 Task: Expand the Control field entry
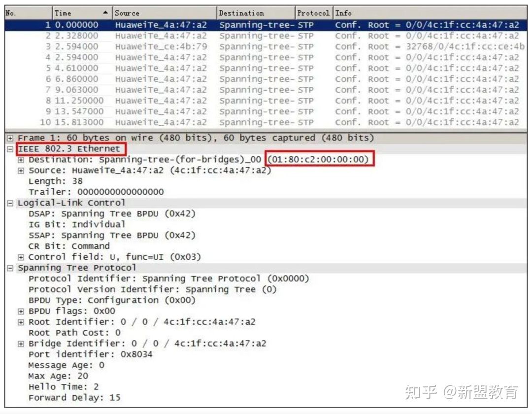coord(21,257)
